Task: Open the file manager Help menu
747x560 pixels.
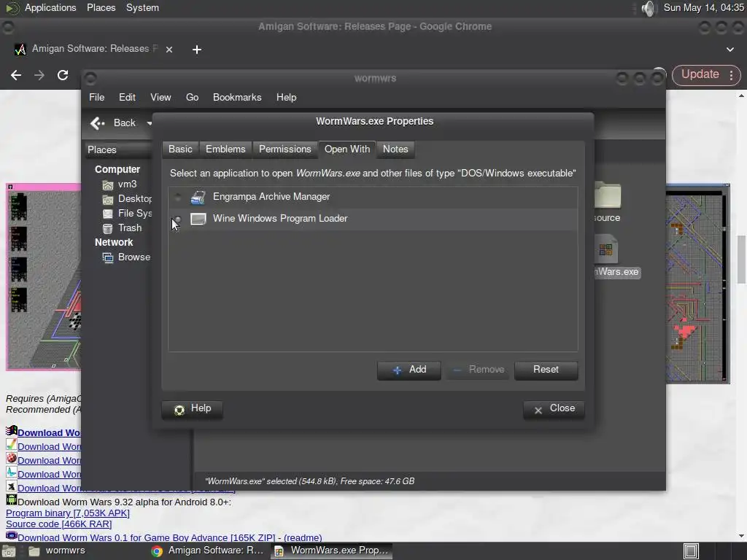Action: point(286,97)
